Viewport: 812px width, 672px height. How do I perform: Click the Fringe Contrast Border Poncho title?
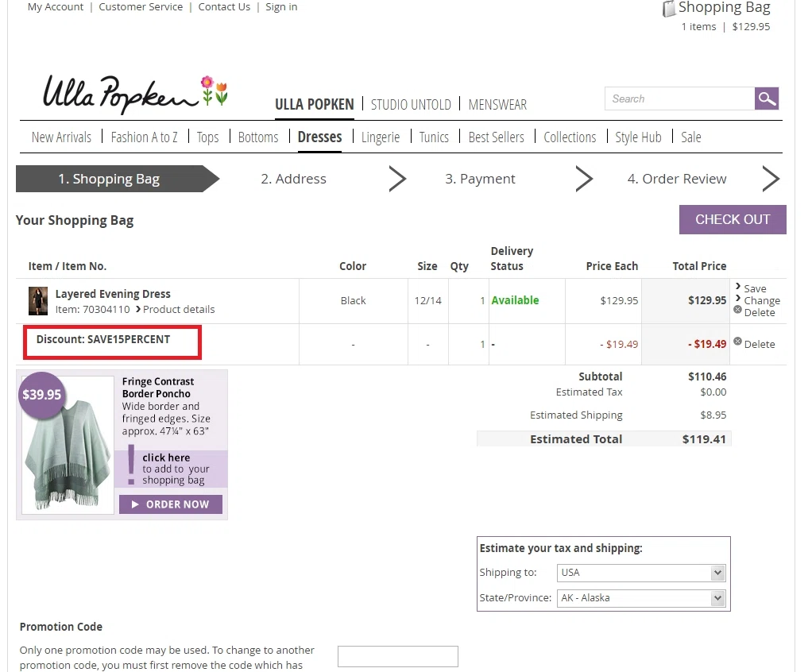point(158,388)
